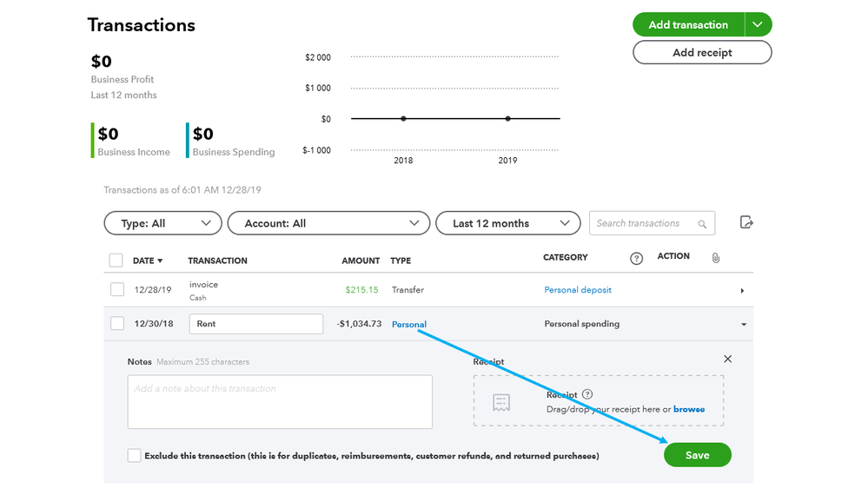Sort by the DATE column header
The image size is (868, 488).
(147, 260)
